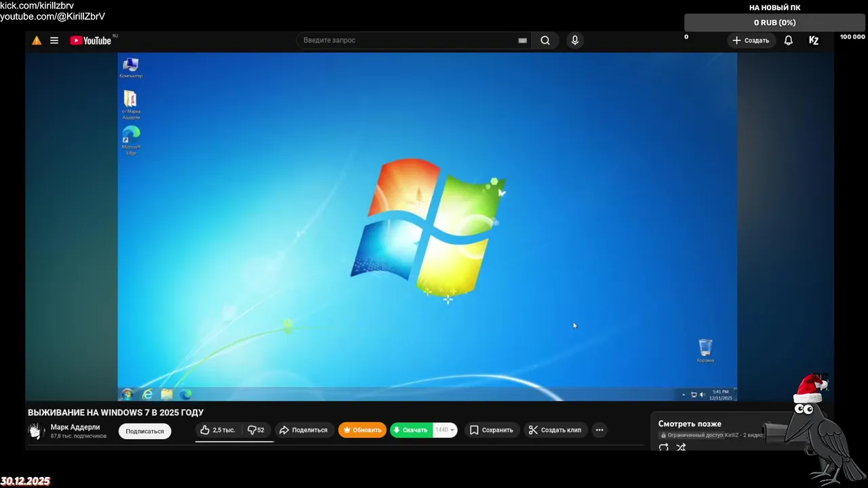This screenshot has width=868, height=488.
Task: Open the Марк Аддерли channel avatar
Action: (x=37, y=431)
